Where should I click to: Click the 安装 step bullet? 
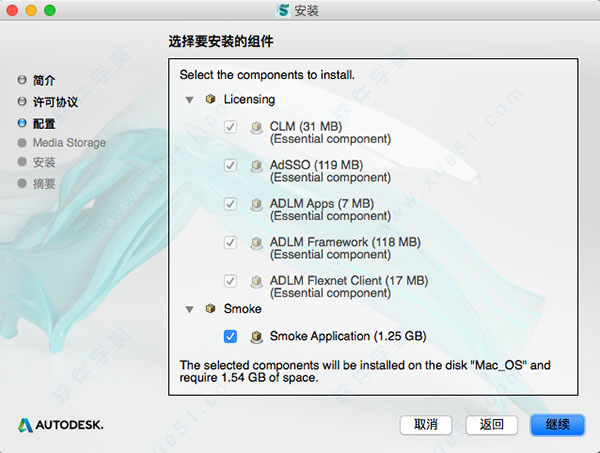22,162
